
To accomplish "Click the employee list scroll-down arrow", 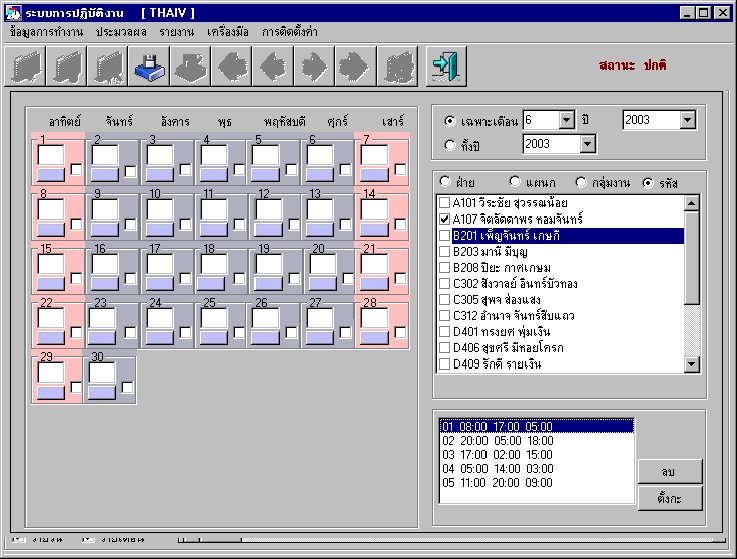I will click(x=691, y=364).
